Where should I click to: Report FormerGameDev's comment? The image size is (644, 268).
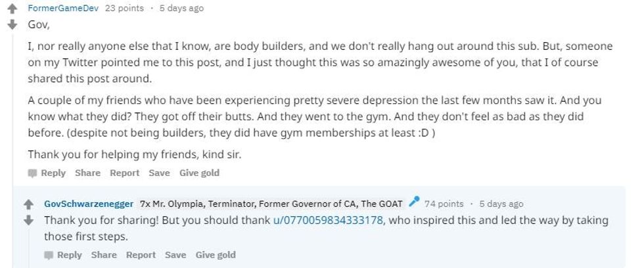point(124,173)
